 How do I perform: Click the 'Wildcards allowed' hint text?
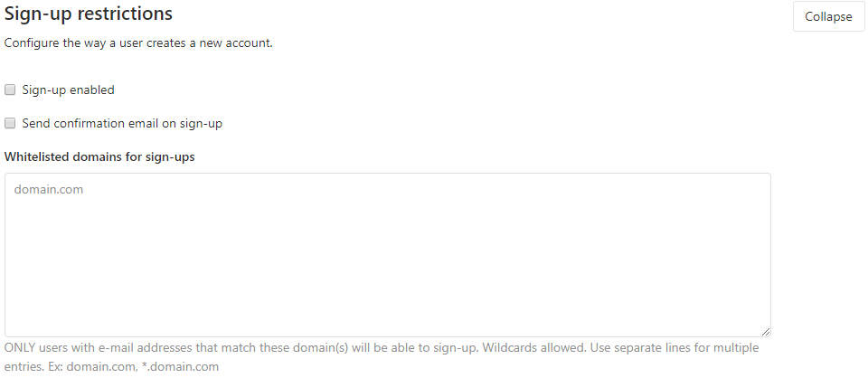534,347
